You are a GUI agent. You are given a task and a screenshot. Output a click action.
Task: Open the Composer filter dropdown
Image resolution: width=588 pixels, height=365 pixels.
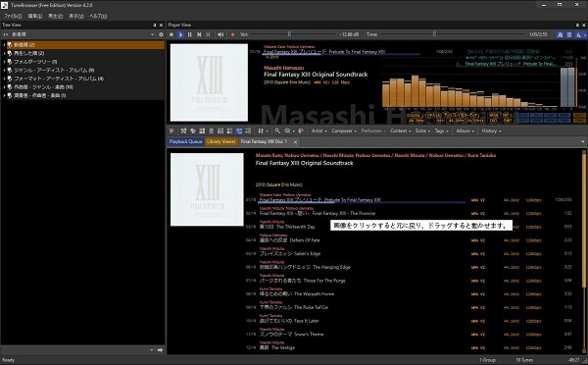(x=344, y=130)
